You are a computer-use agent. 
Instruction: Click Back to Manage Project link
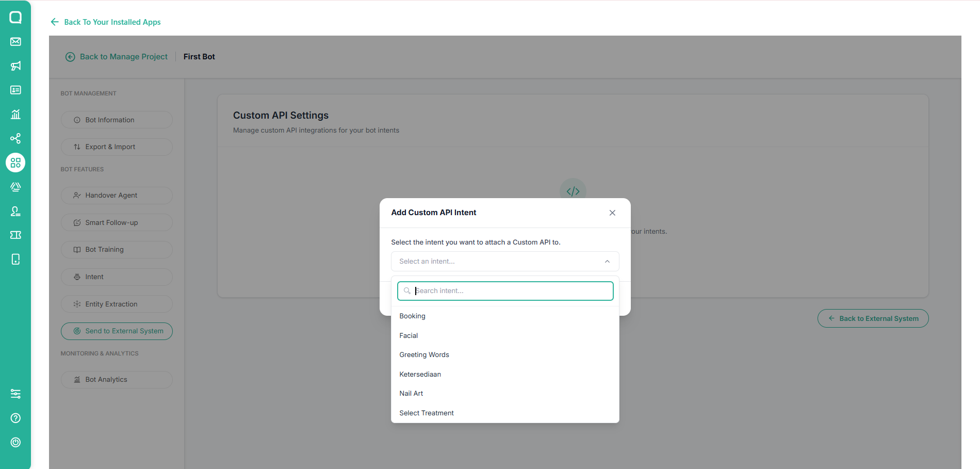click(x=124, y=57)
